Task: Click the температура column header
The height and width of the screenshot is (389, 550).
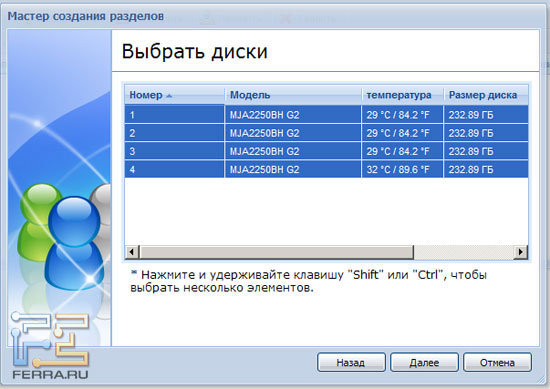Action: (402, 95)
